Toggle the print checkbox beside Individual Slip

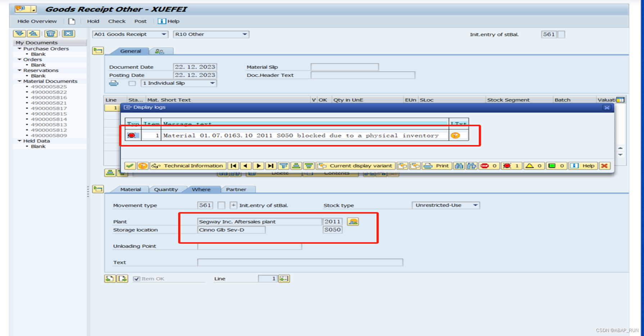click(132, 83)
